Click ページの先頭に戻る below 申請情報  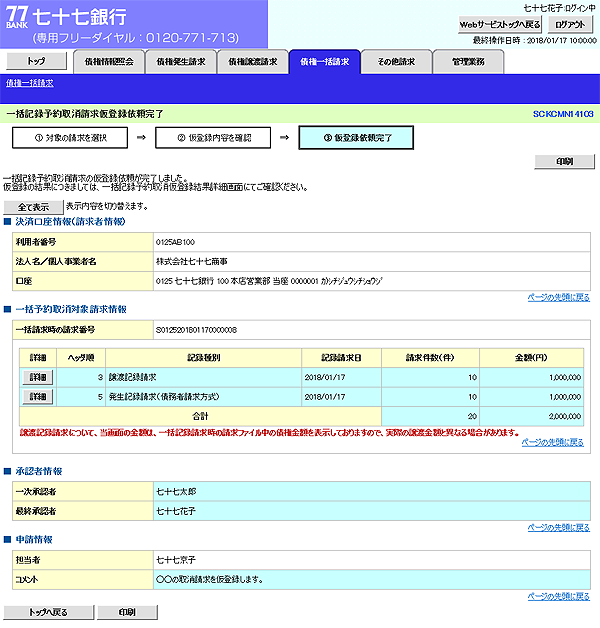[x=558, y=596]
